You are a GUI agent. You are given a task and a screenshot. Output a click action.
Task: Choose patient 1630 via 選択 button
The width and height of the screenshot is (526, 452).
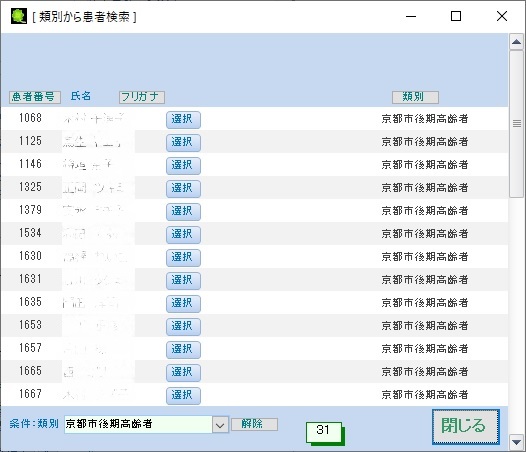click(183, 258)
